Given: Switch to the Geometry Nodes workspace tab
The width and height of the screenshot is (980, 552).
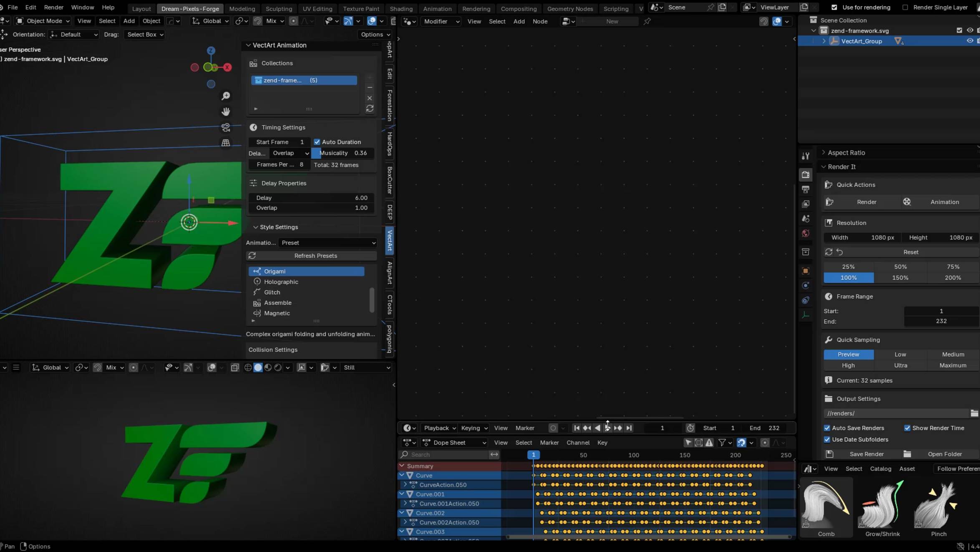Looking at the screenshot, I should [x=569, y=8].
